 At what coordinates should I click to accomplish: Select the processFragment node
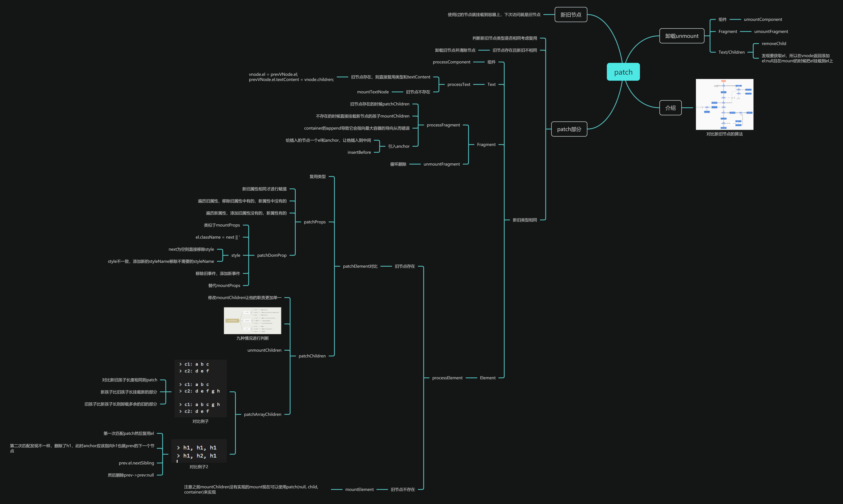point(443,125)
